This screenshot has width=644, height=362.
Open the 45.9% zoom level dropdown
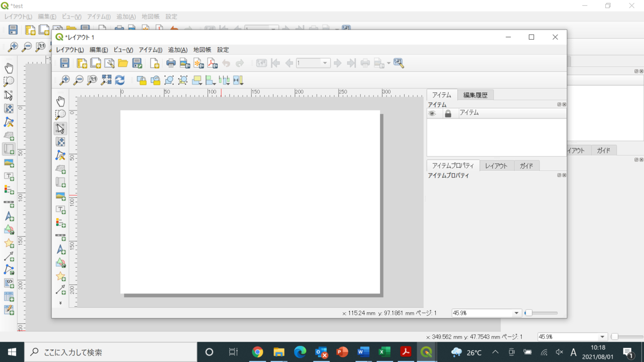click(x=516, y=312)
